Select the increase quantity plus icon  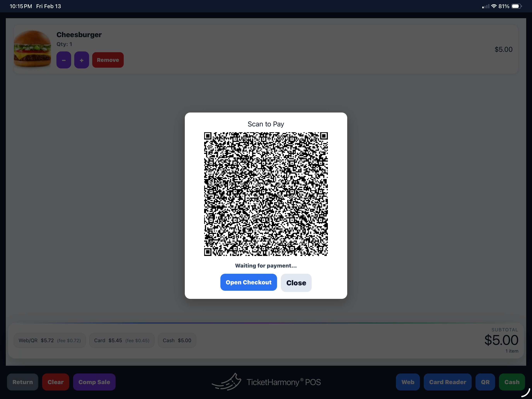(82, 60)
